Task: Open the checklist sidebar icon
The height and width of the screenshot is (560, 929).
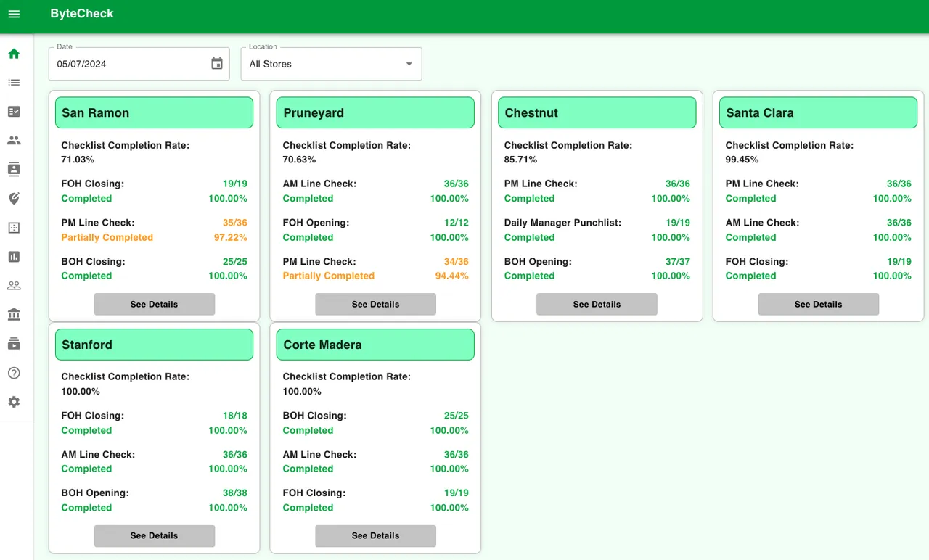Action: [x=14, y=112]
